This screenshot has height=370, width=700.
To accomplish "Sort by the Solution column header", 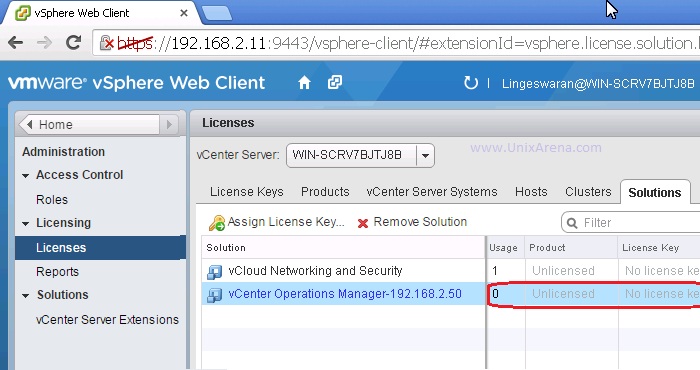I will [343, 248].
